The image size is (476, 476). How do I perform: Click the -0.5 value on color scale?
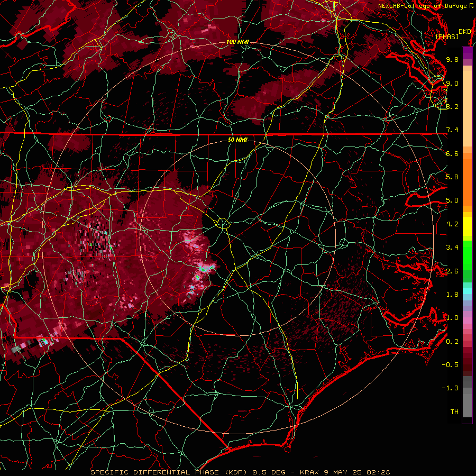point(450,365)
